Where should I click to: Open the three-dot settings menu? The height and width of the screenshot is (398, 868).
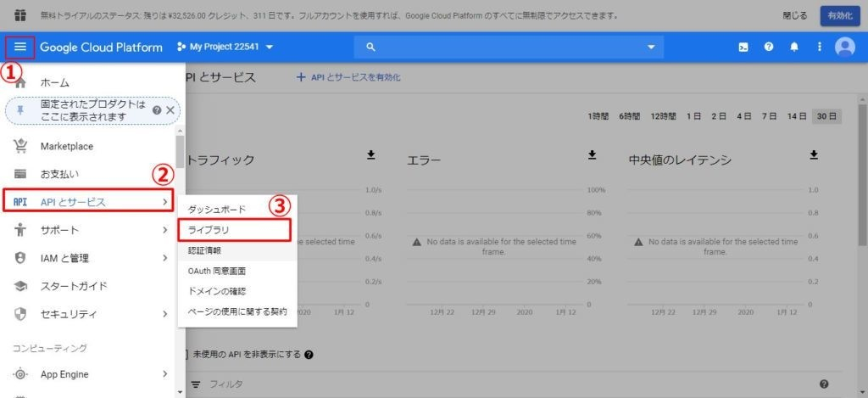pos(820,48)
